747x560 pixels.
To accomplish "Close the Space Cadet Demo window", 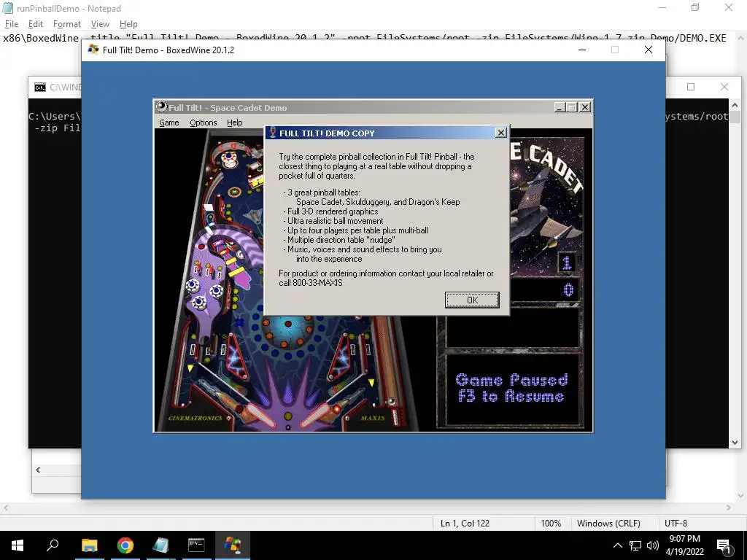I will pos(585,107).
